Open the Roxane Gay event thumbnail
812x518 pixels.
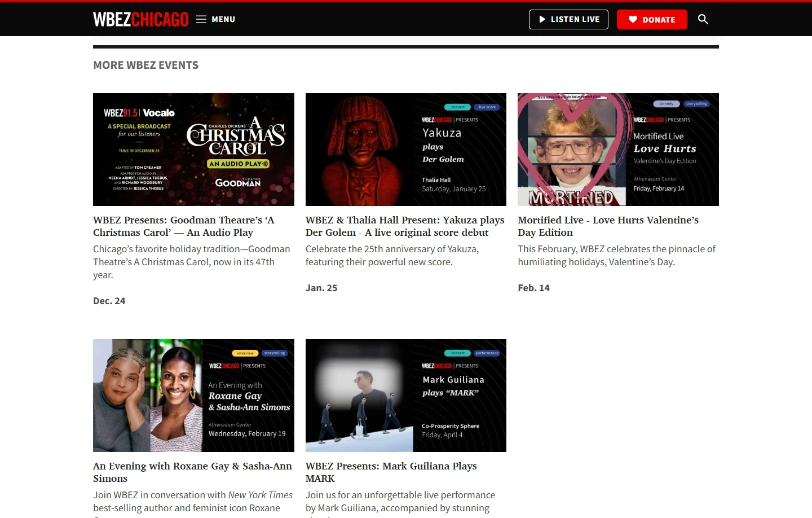point(193,395)
